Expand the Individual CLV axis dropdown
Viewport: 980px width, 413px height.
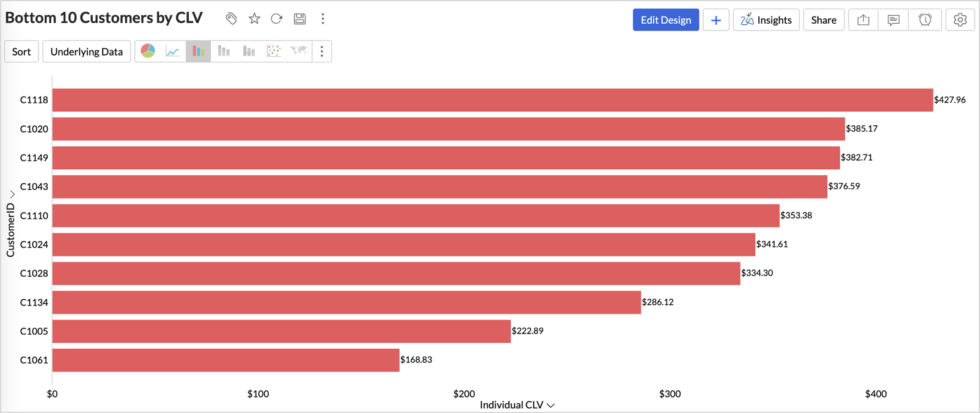point(551,405)
